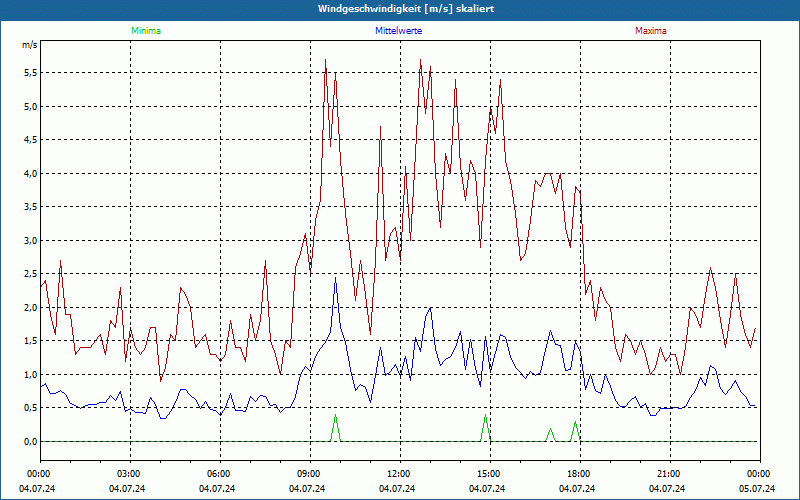Image resolution: width=800 pixels, height=500 pixels.
Task: Click the 4,5 y-axis value
Action: pyautogui.click(x=31, y=140)
